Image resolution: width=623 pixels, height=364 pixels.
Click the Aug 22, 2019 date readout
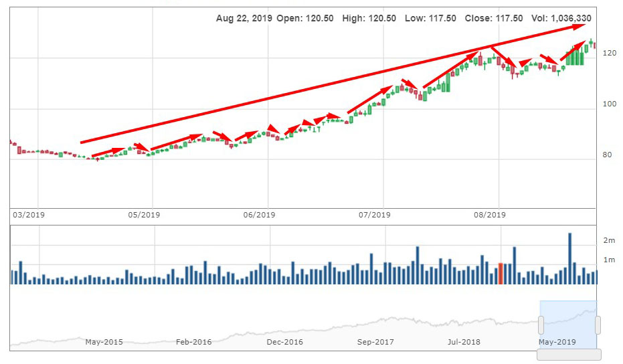coord(244,18)
